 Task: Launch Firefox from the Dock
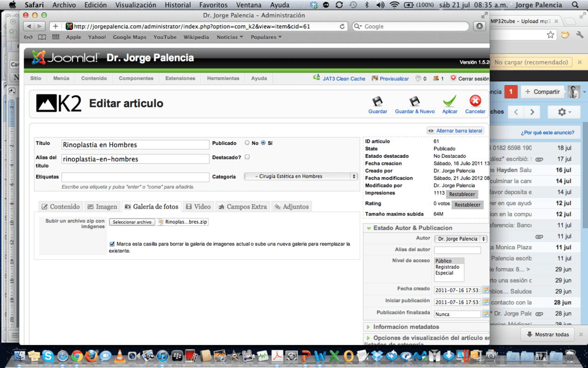[91, 356]
